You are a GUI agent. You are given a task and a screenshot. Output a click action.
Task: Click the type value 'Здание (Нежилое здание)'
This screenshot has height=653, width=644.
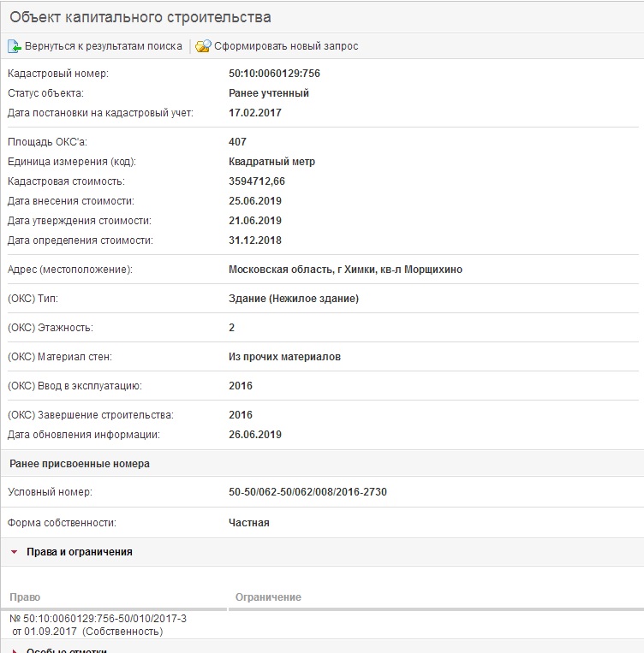coord(294,299)
